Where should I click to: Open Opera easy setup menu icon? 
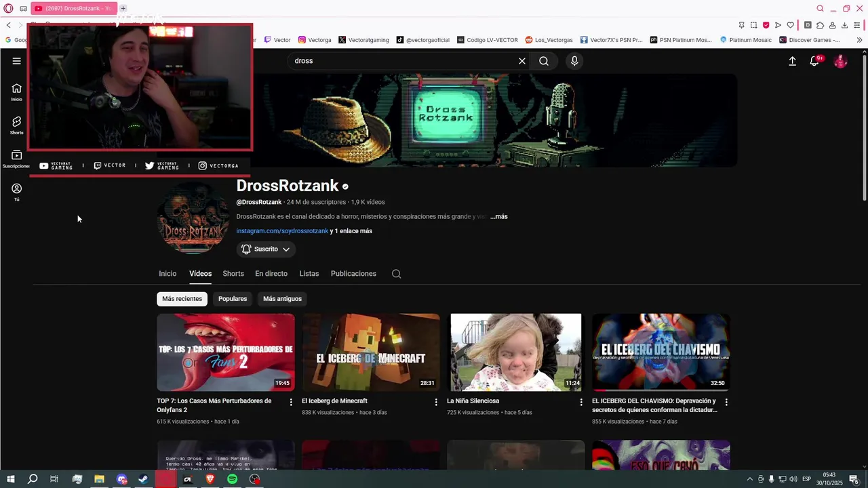[858, 25]
